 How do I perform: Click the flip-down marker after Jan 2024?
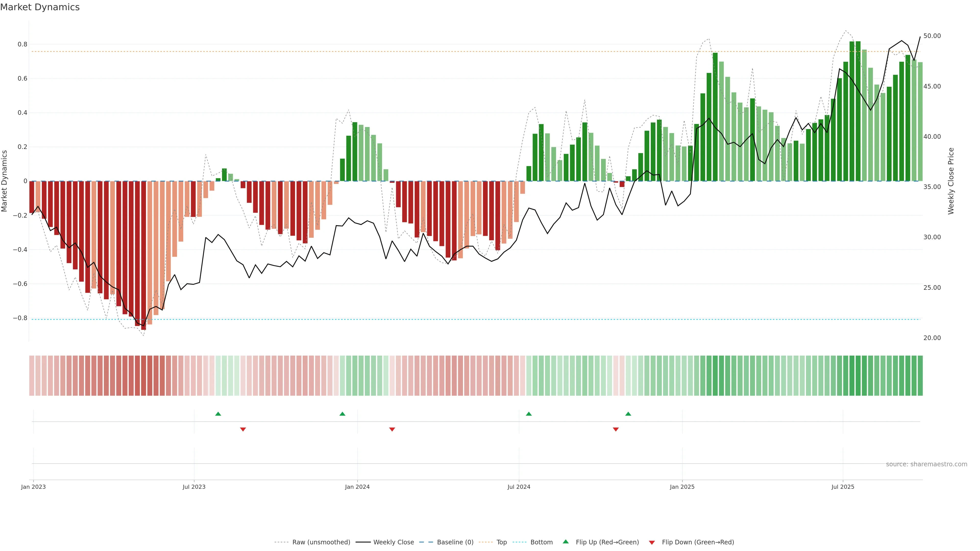[392, 429]
